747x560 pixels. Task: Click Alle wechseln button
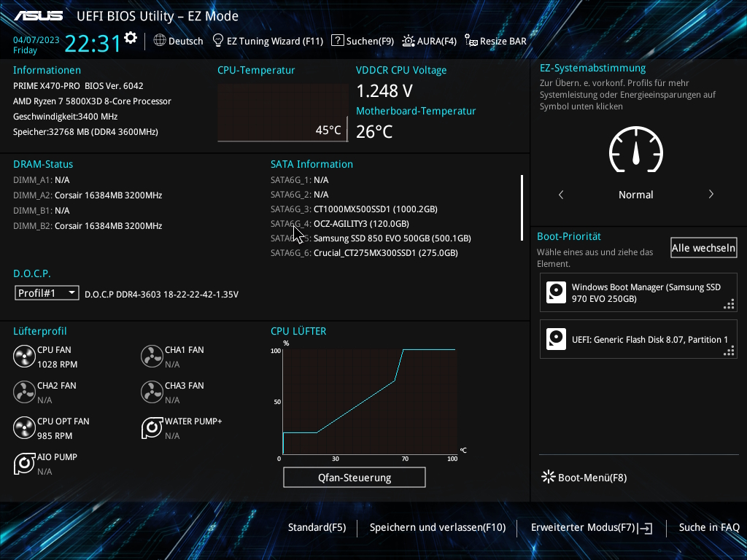(704, 248)
